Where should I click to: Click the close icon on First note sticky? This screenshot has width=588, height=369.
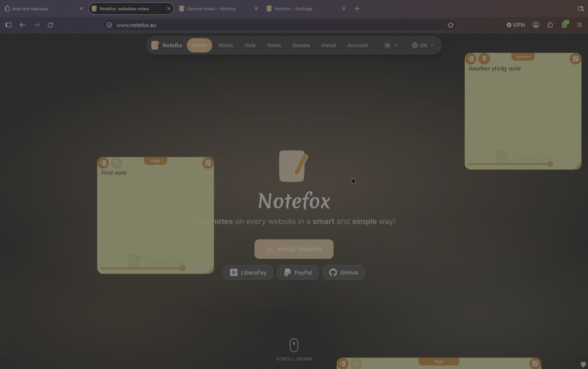(x=103, y=163)
